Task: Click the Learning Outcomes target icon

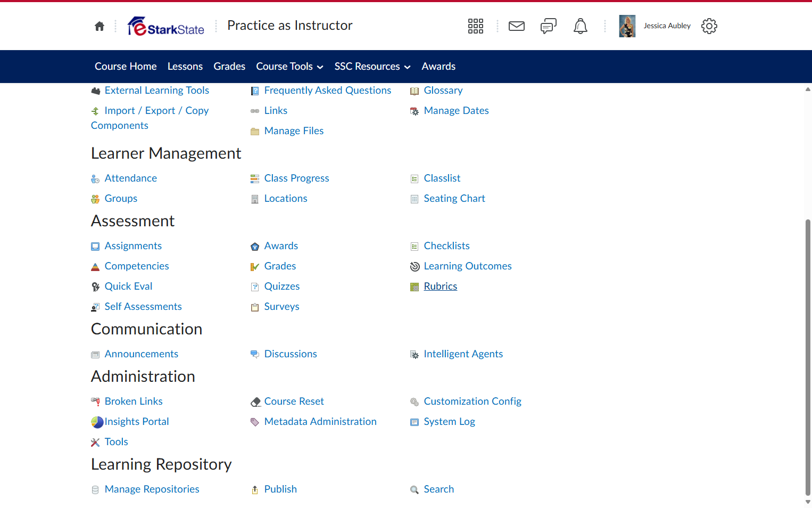Action: pyautogui.click(x=415, y=267)
